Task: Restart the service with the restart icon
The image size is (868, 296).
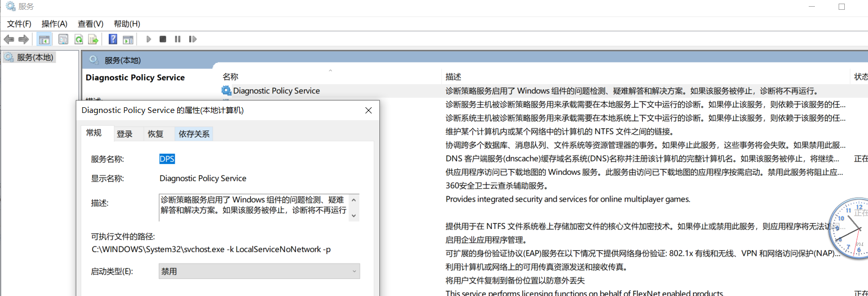Action: (x=193, y=39)
